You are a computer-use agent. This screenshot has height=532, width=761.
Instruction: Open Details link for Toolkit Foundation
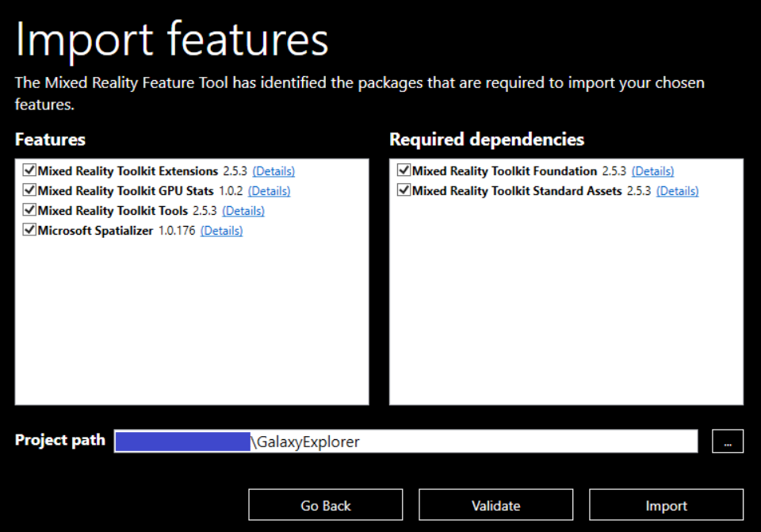(x=652, y=171)
